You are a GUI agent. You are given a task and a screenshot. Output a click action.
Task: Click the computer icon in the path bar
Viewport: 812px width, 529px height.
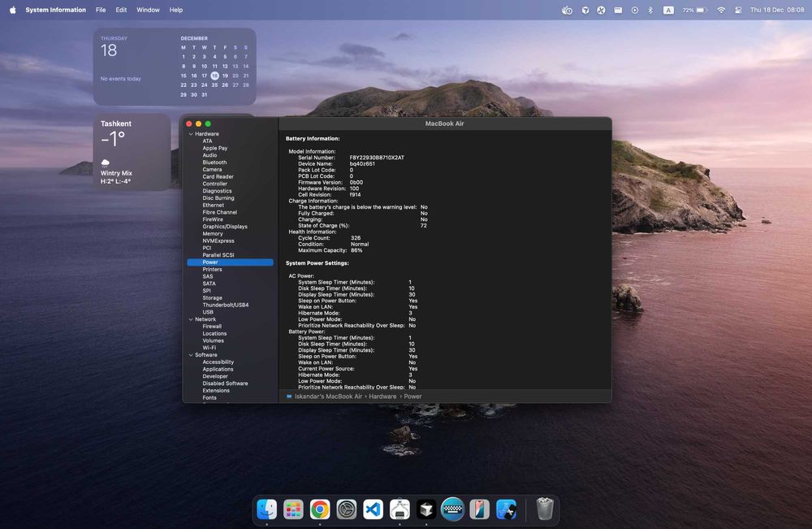(289, 397)
